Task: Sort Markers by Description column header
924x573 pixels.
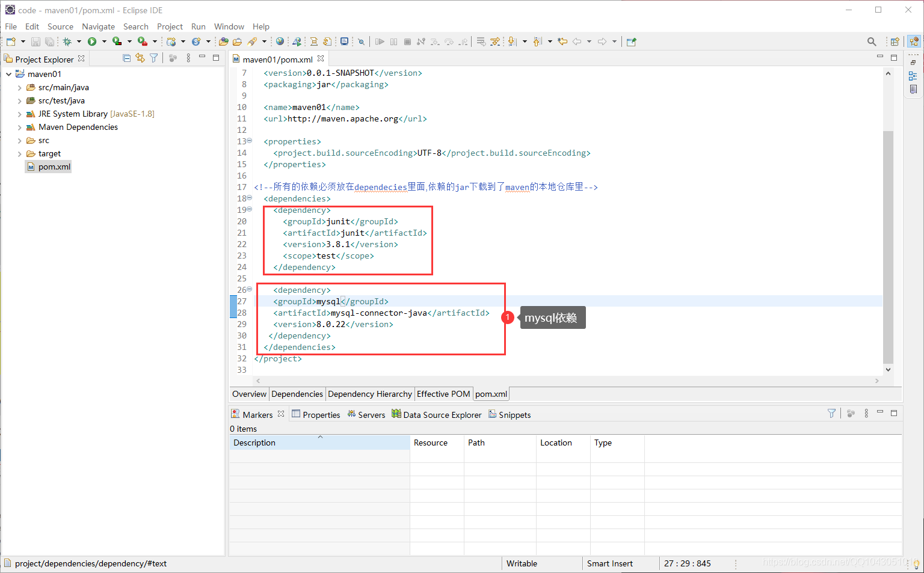Action: coord(319,443)
